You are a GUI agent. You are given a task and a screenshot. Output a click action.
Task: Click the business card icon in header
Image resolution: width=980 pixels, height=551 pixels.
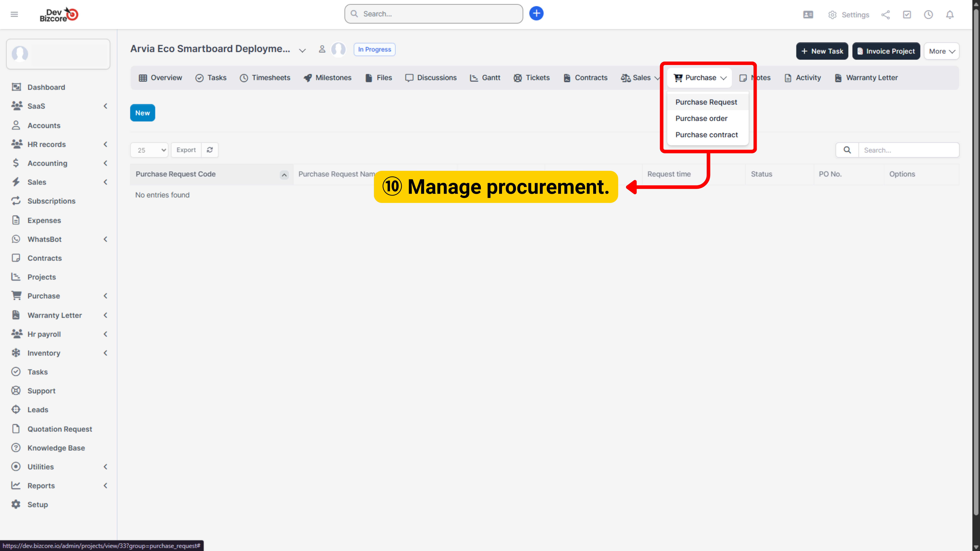[808, 15]
